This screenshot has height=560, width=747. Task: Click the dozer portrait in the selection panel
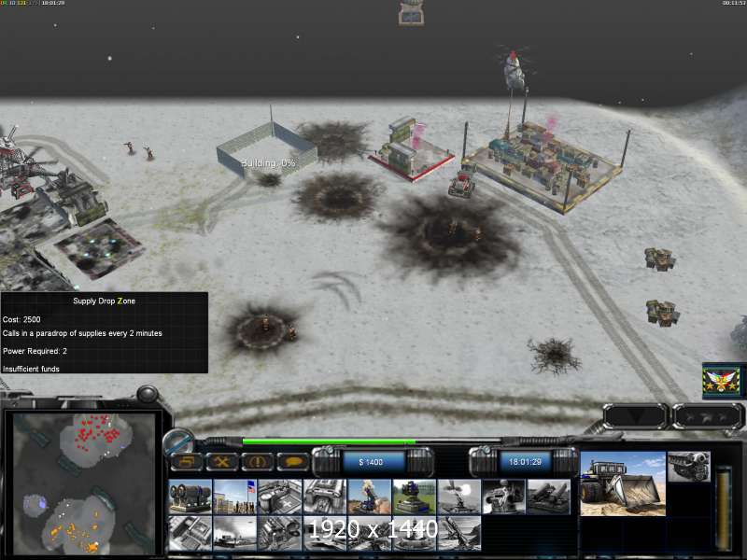[x=623, y=483]
